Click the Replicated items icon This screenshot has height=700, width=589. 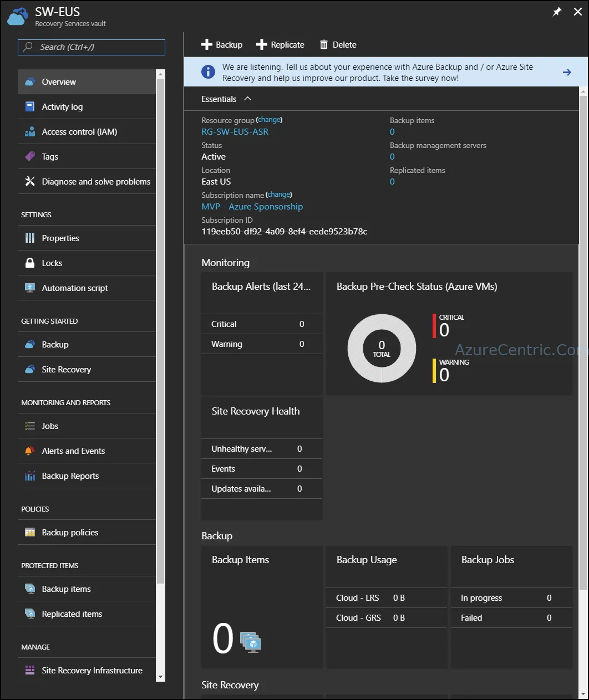coord(30,614)
